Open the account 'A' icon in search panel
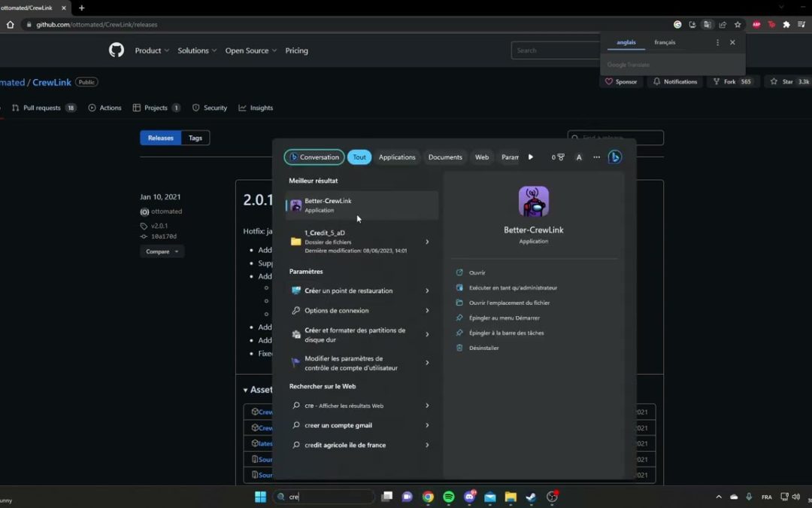 [579, 157]
